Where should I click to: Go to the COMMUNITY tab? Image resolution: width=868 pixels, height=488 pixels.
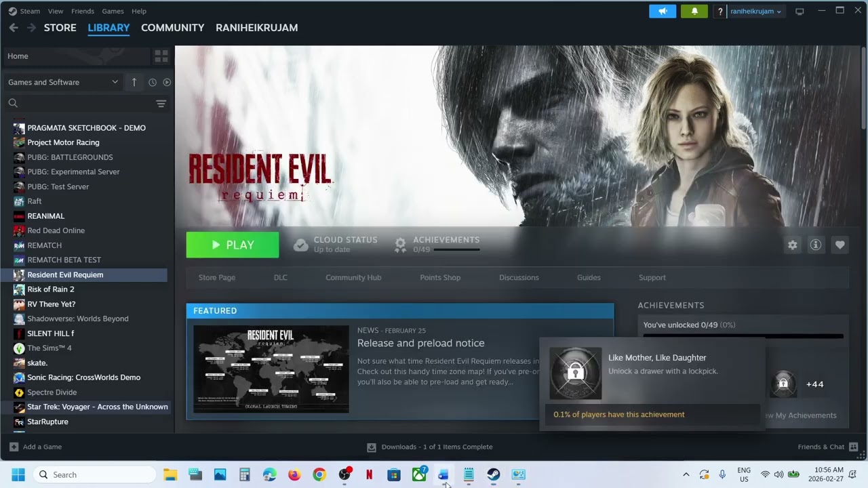172,28
